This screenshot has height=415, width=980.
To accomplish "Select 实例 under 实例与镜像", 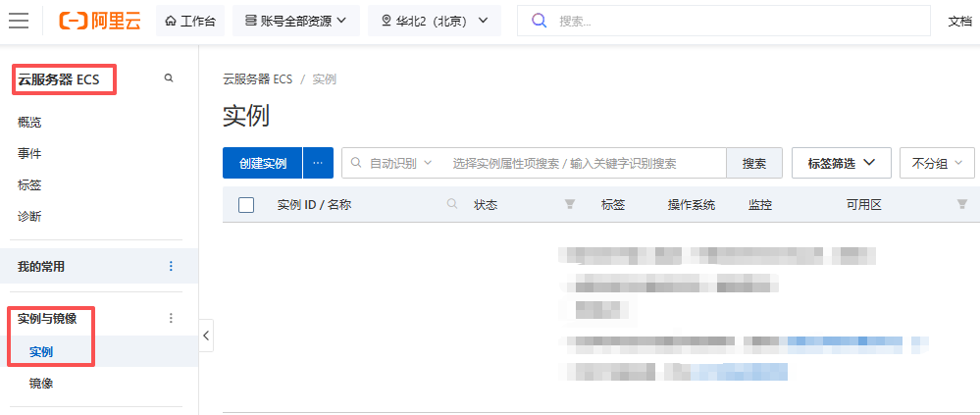I will 41,352.
